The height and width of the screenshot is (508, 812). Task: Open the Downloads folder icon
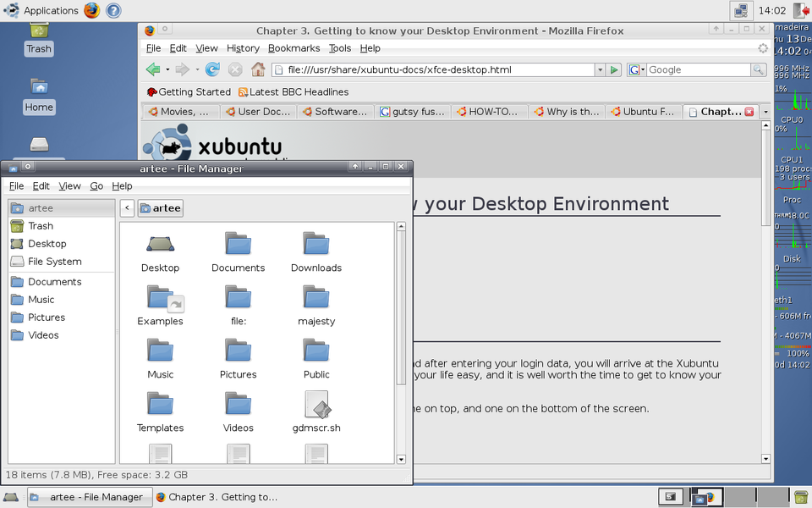[315, 244]
